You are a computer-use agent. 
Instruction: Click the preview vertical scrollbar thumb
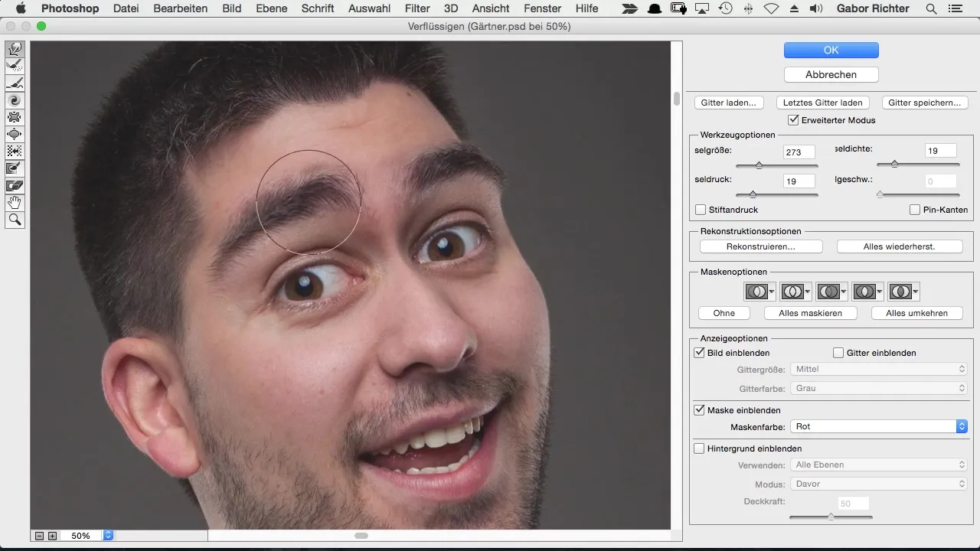click(x=677, y=98)
